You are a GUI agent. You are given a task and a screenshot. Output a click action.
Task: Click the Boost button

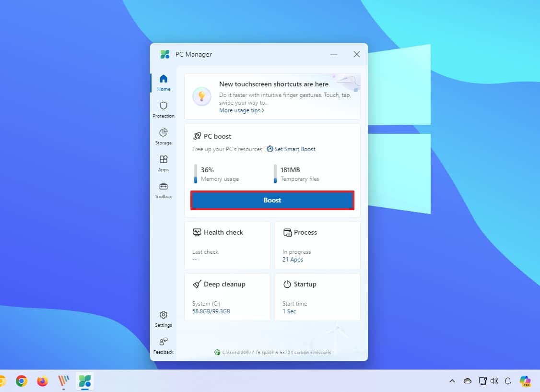[272, 200]
